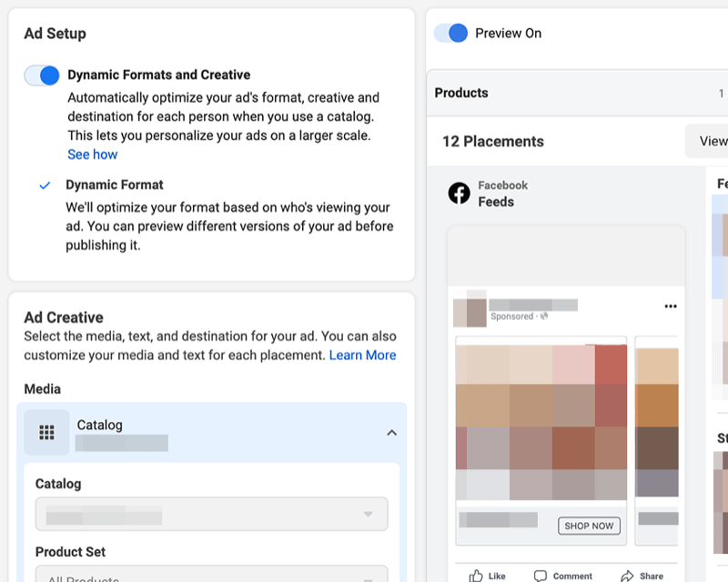Viewport: 728px width, 582px height.
Task: Click the first carousel product image
Action: coord(541,422)
